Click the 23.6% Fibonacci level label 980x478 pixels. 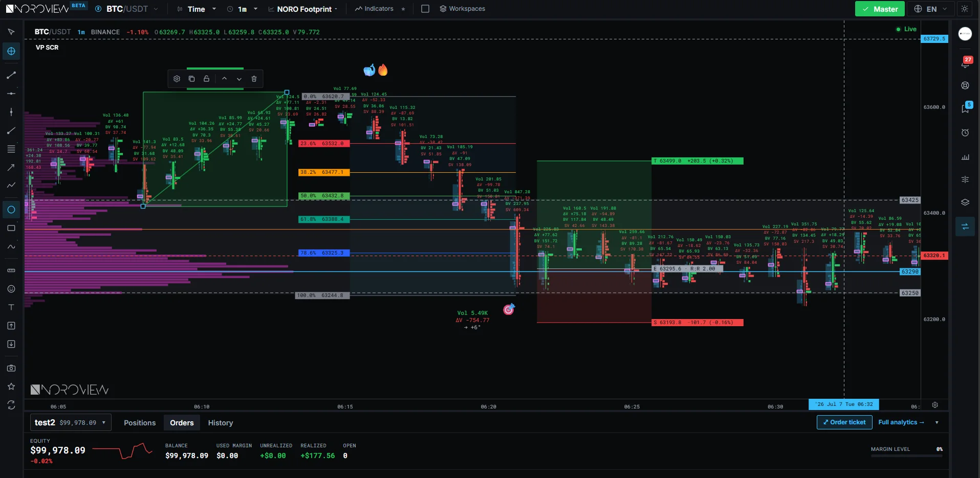(324, 144)
